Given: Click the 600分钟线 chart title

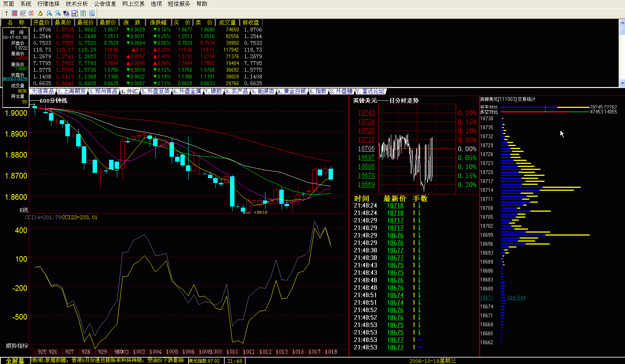Looking at the screenshot, I should [53, 101].
